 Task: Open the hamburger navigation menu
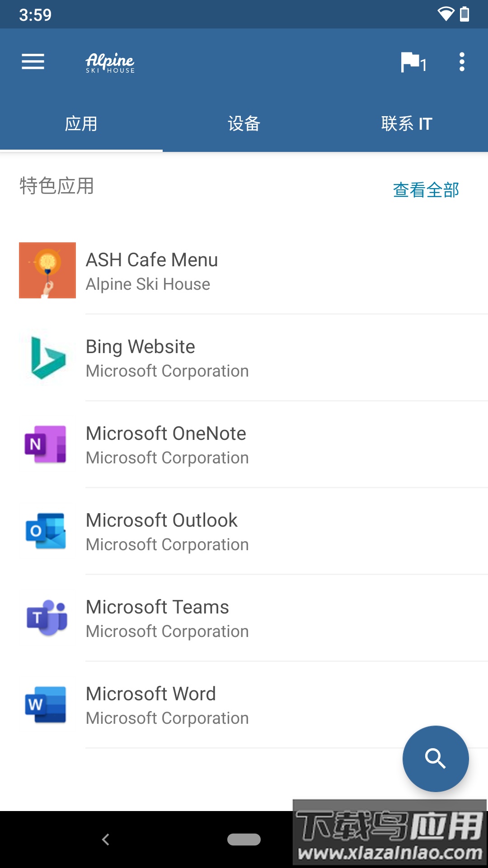pyautogui.click(x=33, y=61)
